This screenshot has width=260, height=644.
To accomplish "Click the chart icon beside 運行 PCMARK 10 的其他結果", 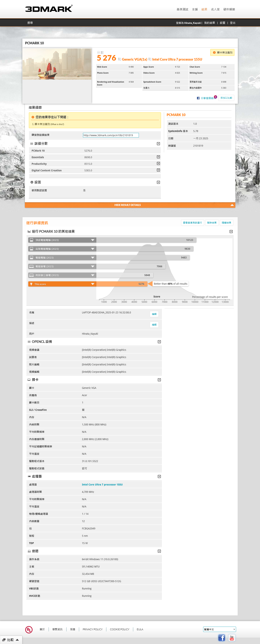I will pos(29,232).
